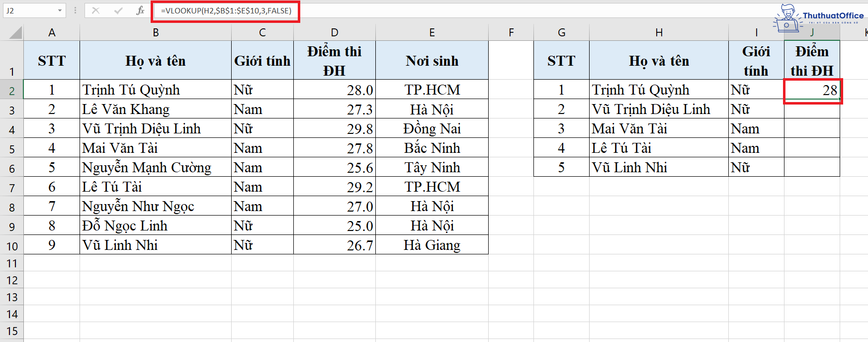This screenshot has width=868, height=342.
Task: Select column D header
Action: click(335, 33)
